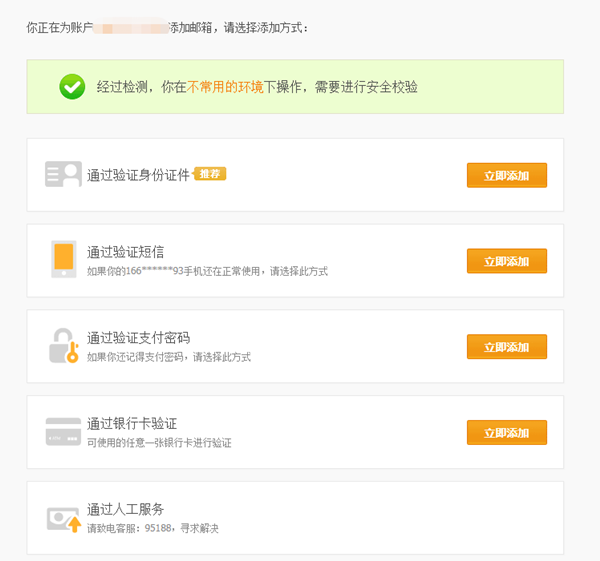Click the ID card verification icon
The image size is (600, 561).
(x=63, y=174)
